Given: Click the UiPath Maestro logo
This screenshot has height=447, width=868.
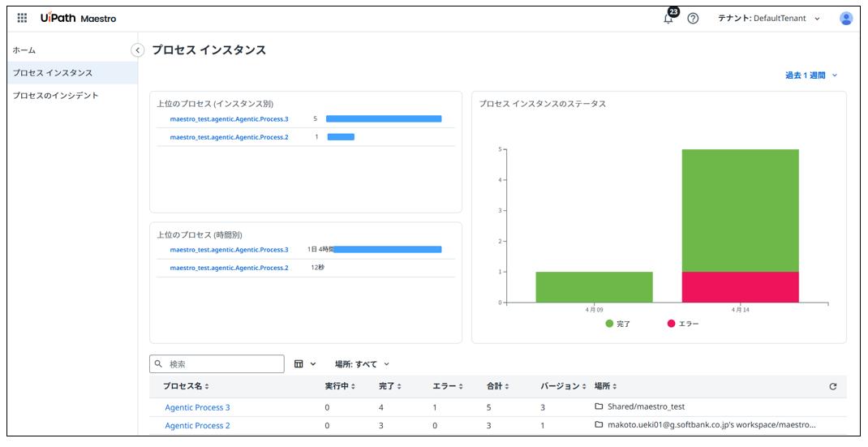Looking at the screenshot, I should coord(78,18).
